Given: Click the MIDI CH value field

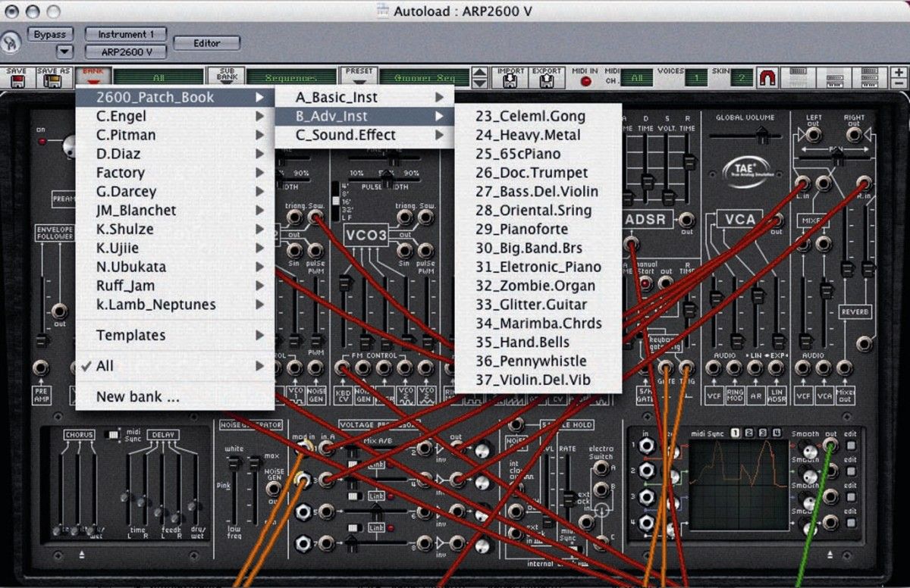Looking at the screenshot, I should click(636, 77).
